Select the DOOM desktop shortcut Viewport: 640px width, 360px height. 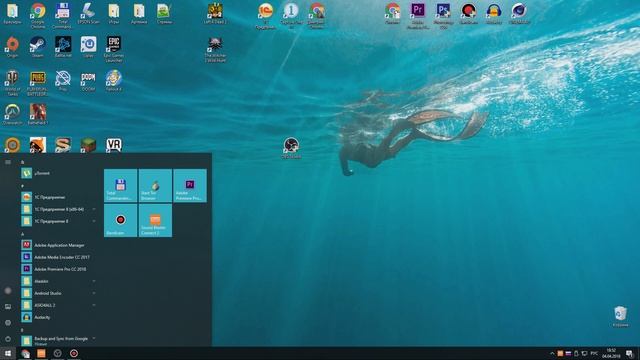[88, 80]
